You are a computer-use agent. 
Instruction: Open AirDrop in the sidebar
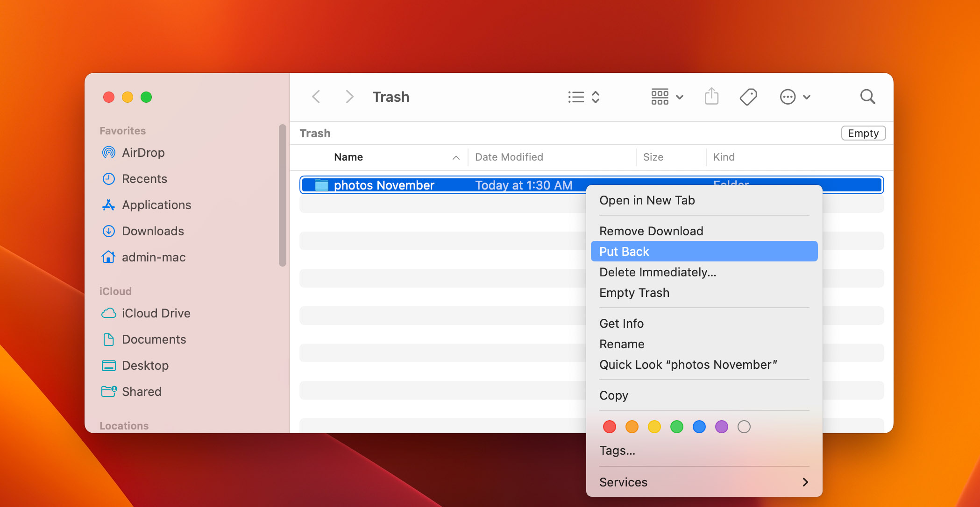(x=143, y=153)
